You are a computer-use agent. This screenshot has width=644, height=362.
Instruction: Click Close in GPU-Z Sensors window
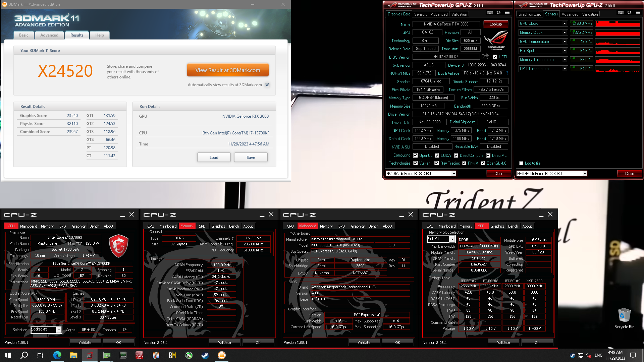pos(630,174)
